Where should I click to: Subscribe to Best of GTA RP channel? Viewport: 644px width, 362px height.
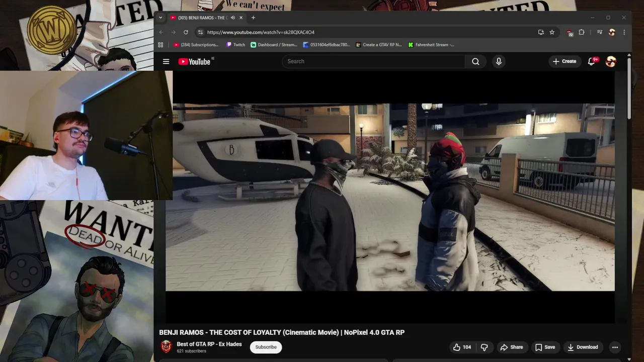point(266,347)
